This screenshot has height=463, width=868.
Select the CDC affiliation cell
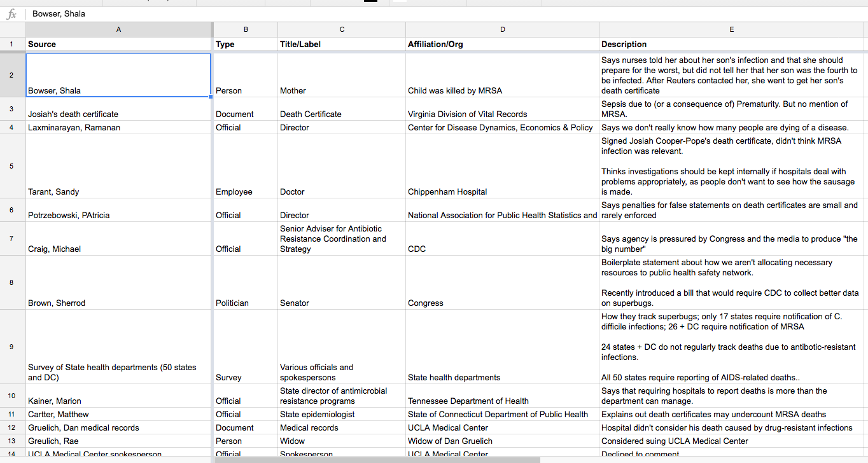tap(502, 238)
